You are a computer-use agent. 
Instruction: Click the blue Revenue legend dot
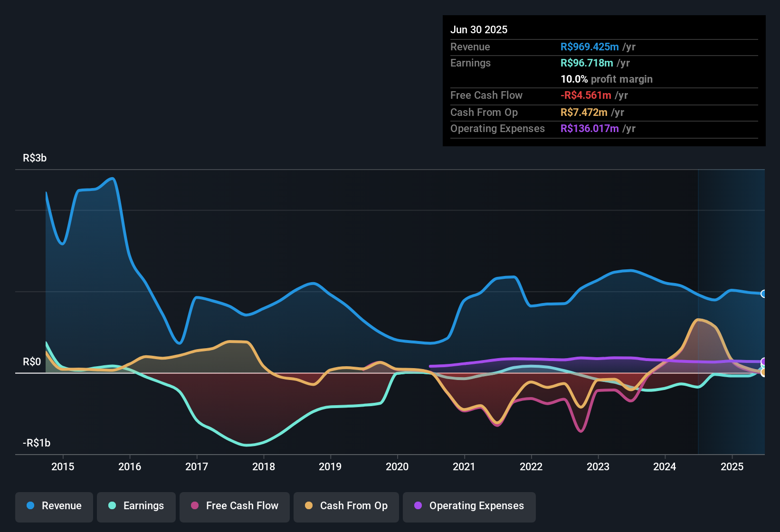31,506
